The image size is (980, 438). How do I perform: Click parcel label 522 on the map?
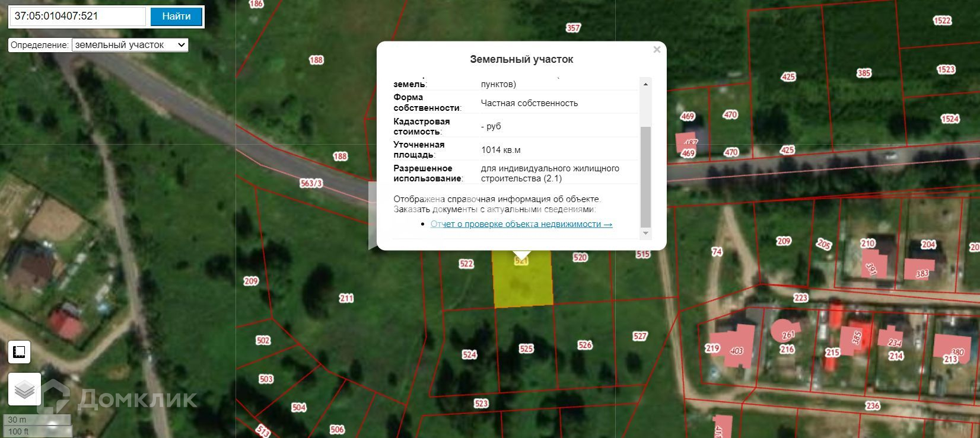tap(466, 264)
